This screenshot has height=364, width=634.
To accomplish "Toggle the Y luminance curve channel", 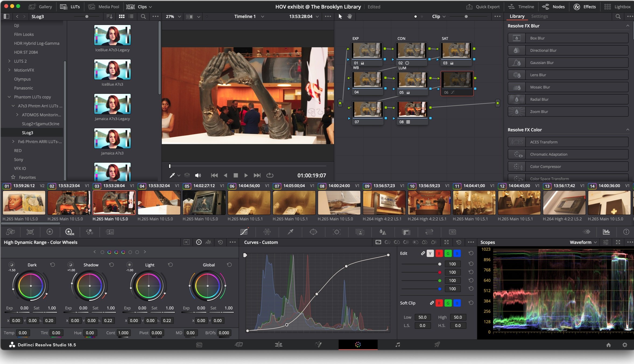I will tap(430, 253).
